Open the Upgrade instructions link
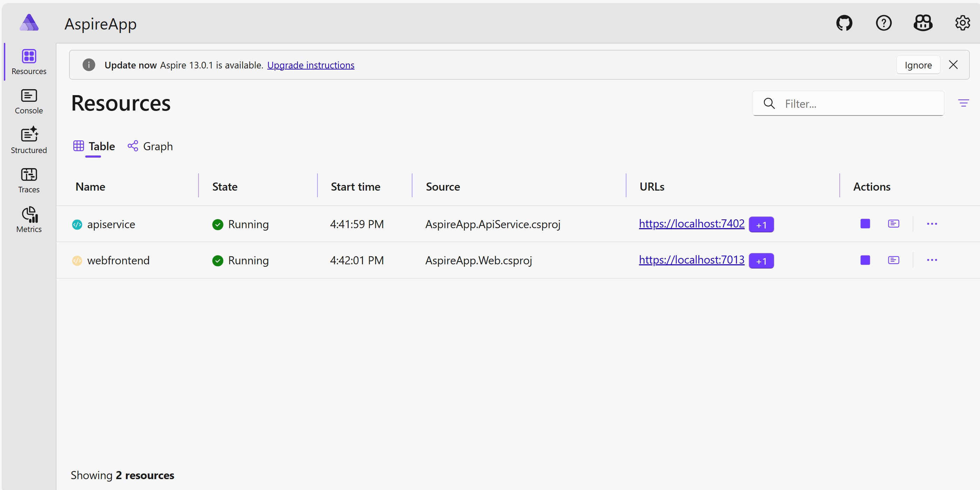The width and height of the screenshot is (980, 490). 310,65
